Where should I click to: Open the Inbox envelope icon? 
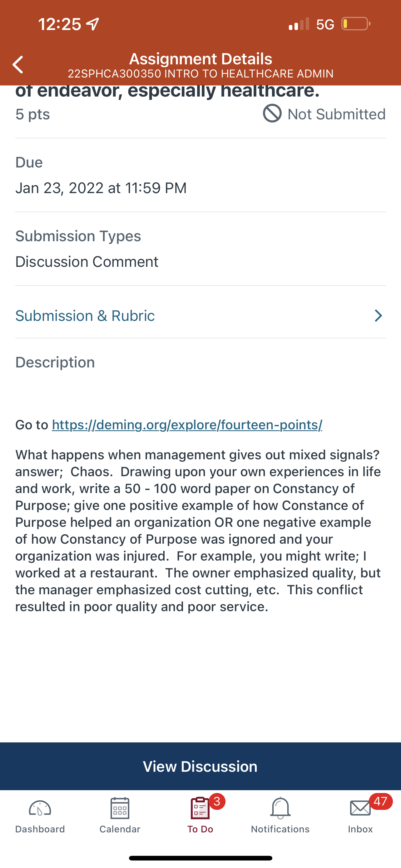360,808
